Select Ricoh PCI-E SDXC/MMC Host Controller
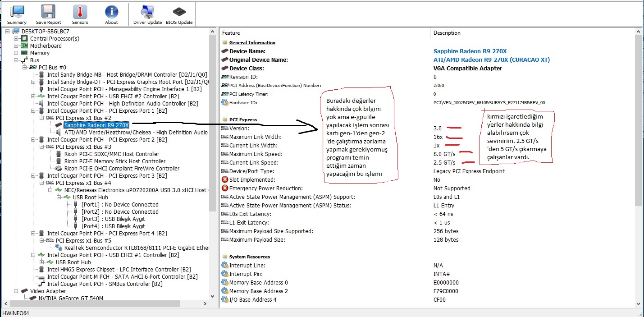Screen dimensions: 644x317 [x=112, y=154]
